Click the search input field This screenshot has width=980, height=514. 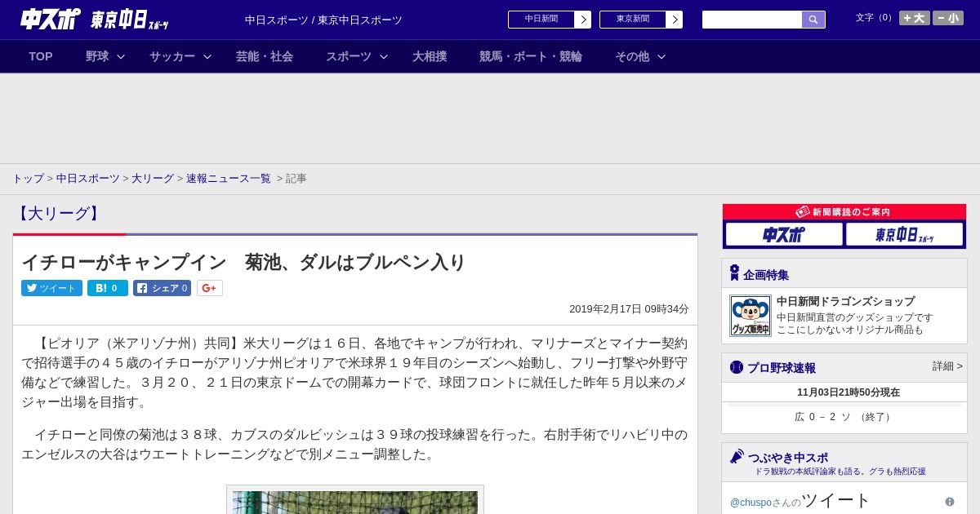[752, 20]
